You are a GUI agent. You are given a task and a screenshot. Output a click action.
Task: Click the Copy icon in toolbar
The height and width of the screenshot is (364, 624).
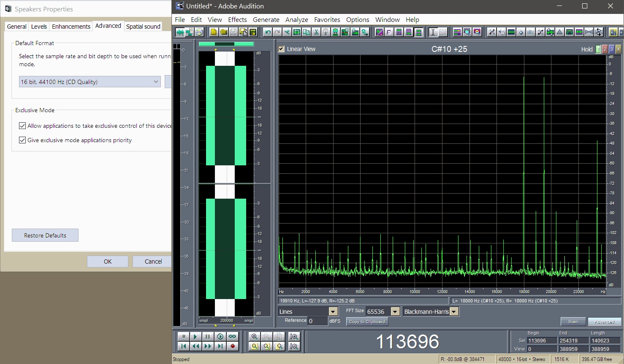[307, 32]
